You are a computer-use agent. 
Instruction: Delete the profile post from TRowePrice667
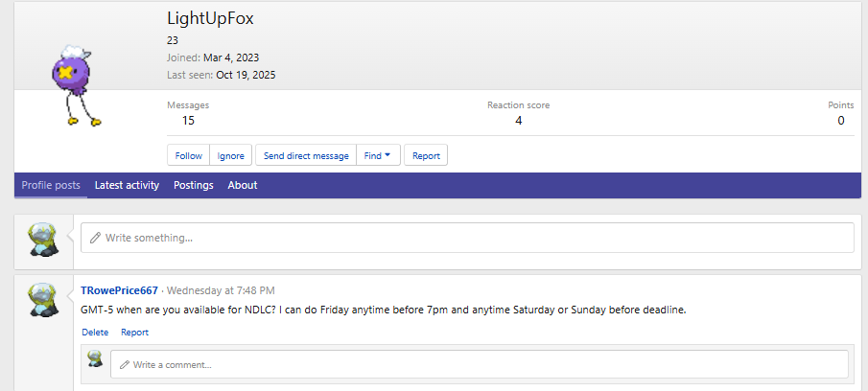pyautogui.click(x=95, y=333)
